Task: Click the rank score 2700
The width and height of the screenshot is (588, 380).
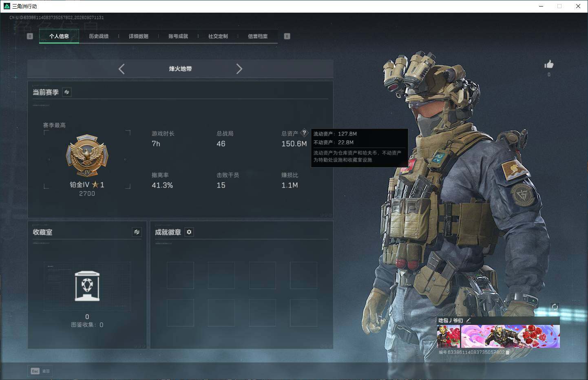Action: click(87, 194)
